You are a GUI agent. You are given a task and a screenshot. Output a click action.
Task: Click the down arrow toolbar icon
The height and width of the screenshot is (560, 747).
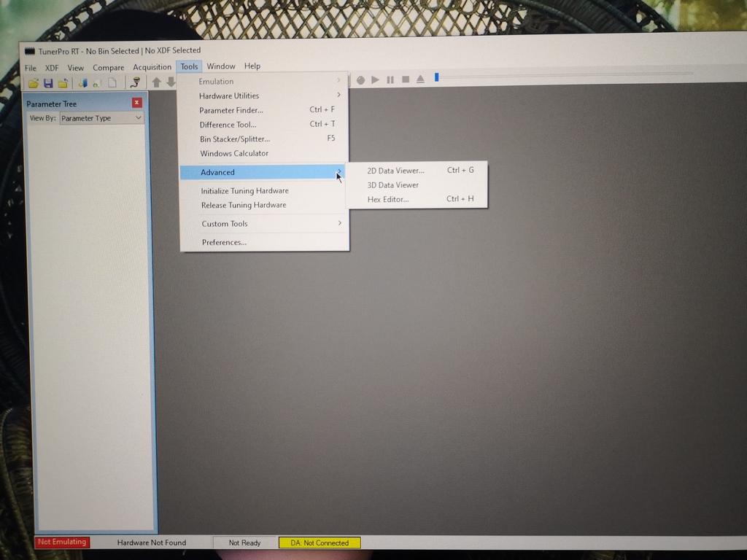171,82
